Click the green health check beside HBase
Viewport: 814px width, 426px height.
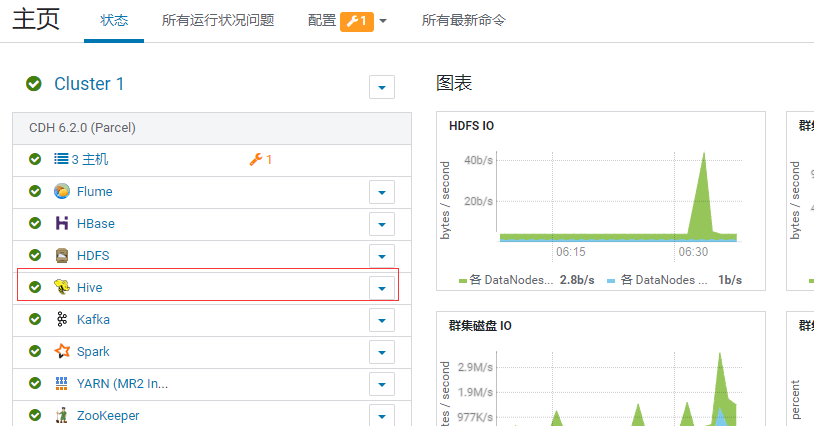point(35,223)
